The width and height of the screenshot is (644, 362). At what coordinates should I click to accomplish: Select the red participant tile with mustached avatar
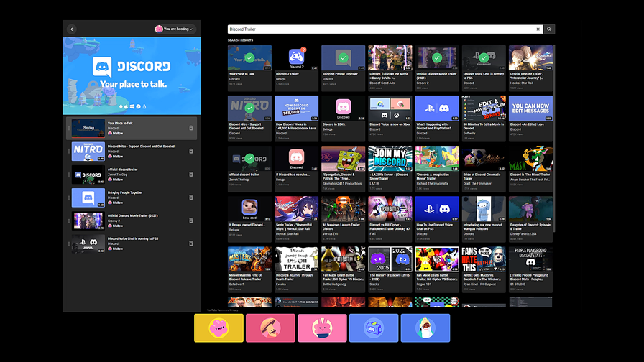coord(270,328)
